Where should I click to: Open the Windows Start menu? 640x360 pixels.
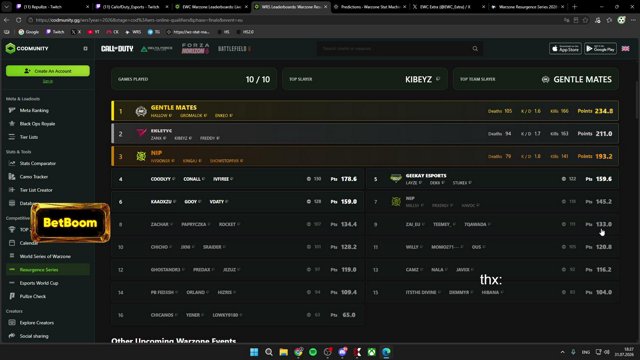(x=254, y=352)
